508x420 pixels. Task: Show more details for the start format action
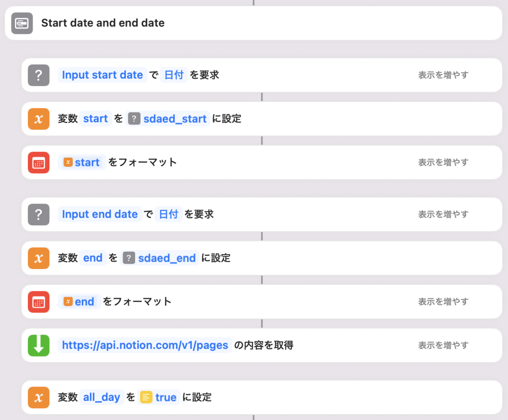coord(443,162)
